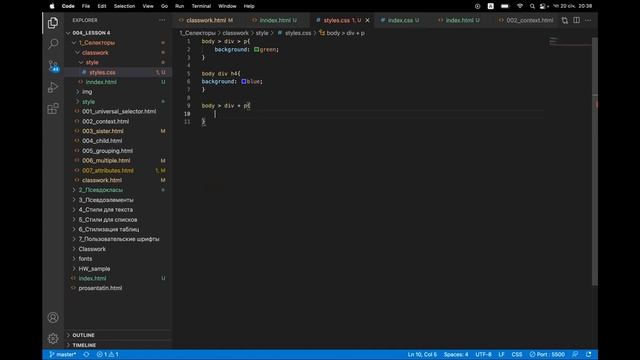Viewport: 640px width, 360px height.
Task: Open the Selection menu
Action: (124, 6)
